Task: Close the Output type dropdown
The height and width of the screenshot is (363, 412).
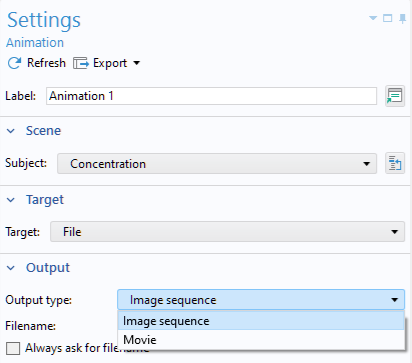Action: pos(261,300)
